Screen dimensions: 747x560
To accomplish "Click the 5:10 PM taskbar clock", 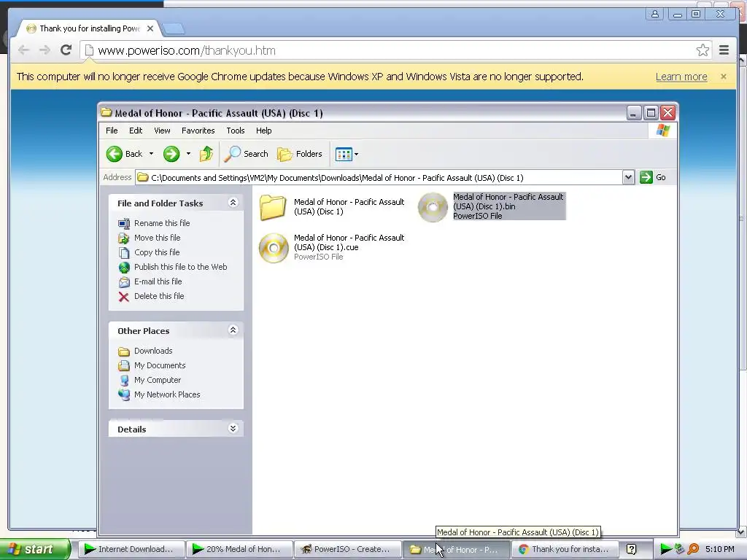I will coord(719,550).
